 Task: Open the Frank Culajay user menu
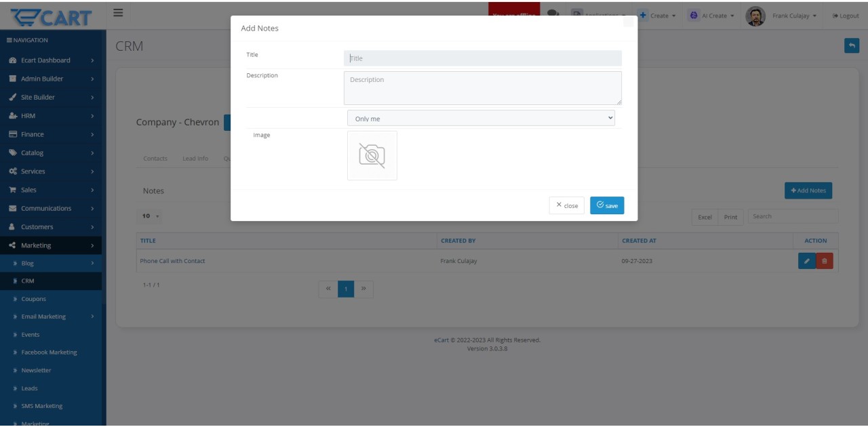[x=781, y=16]
